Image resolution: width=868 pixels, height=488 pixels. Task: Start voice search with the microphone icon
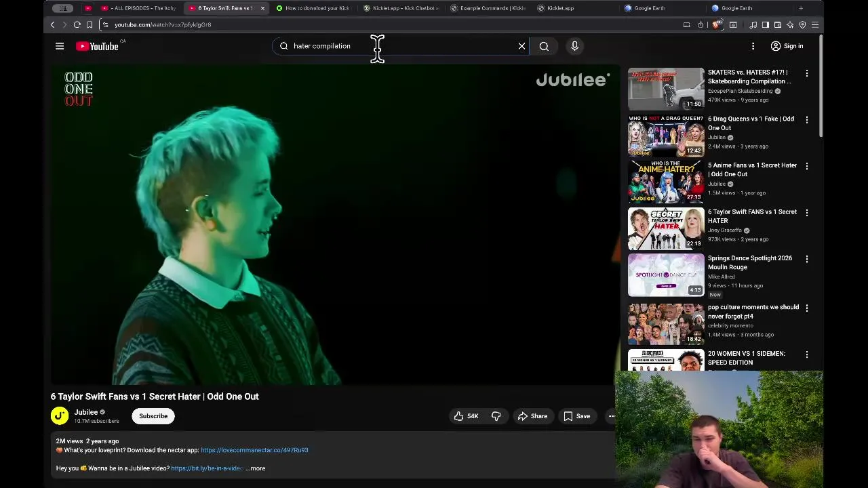click(574, 46)
